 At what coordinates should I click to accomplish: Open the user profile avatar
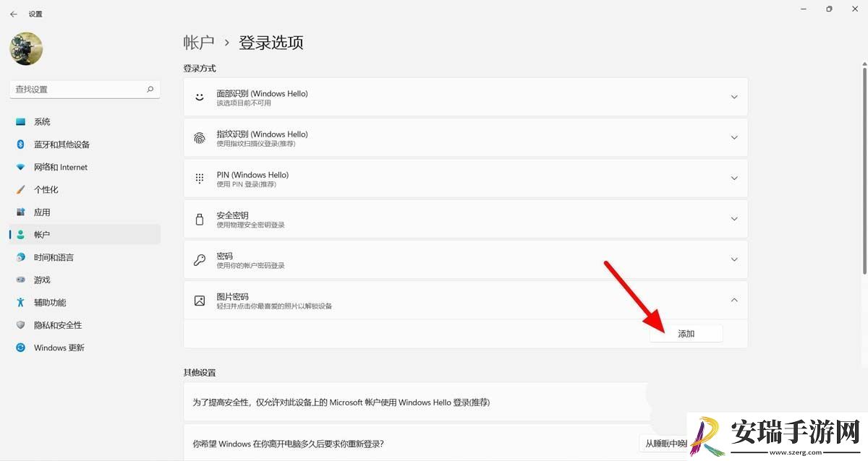[26, 49]
